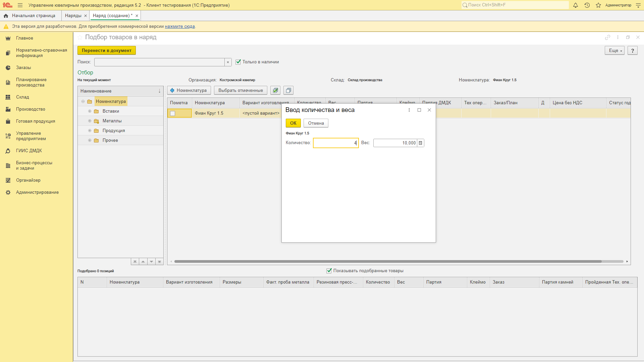Open history clock icon
Viewport: 644px width, 362px height.
587,5
